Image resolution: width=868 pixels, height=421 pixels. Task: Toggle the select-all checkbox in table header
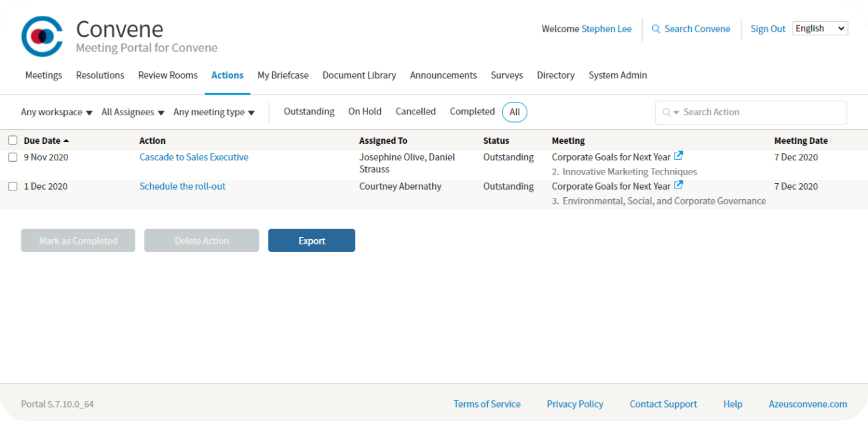click(13, 141)
